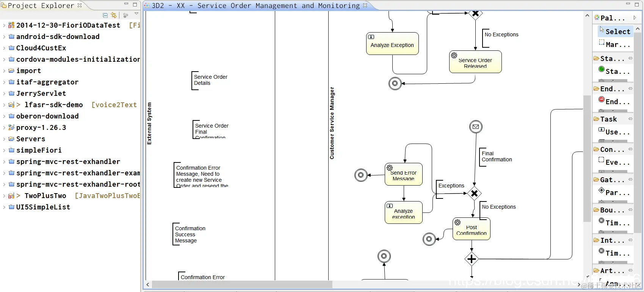Select the Project Explorer tab
This screenshot has width=644, height=292.
[41, 5]
